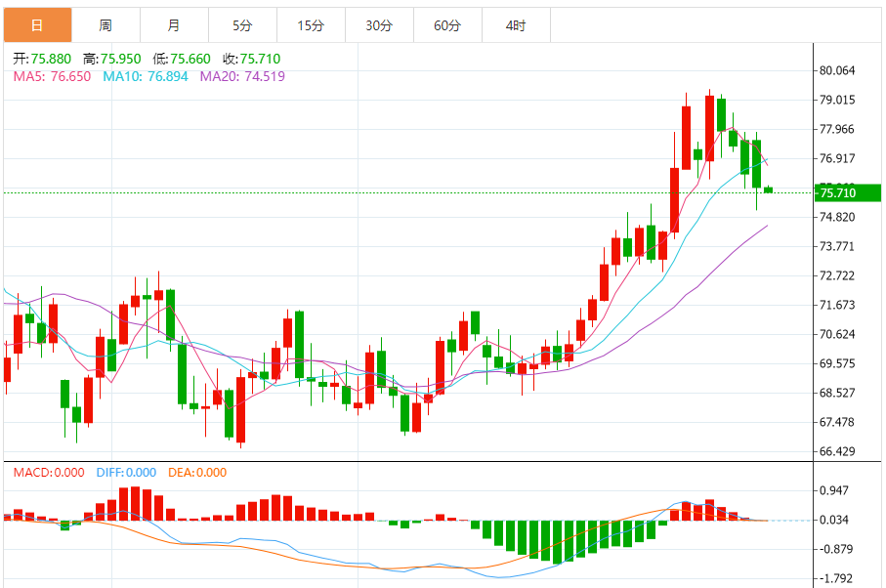Image resolution: width=886 pixels, height=588 pixels.
Task: Click the 开:75.880 open price value
Action: [42, 59]
